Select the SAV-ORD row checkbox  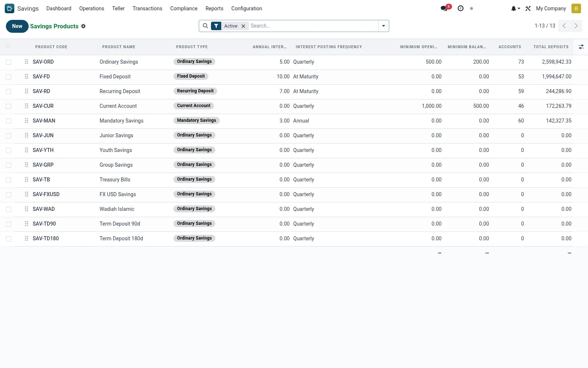pos(8,62)
